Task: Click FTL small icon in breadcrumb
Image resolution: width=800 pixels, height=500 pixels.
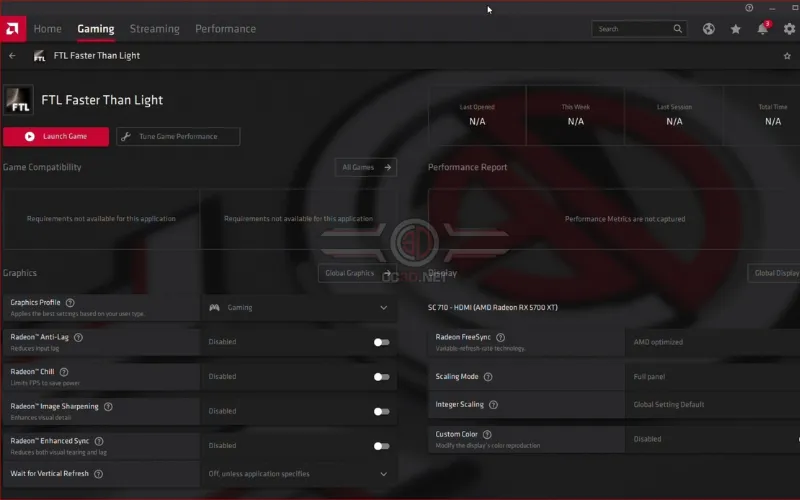Action: tap(39, 56)
